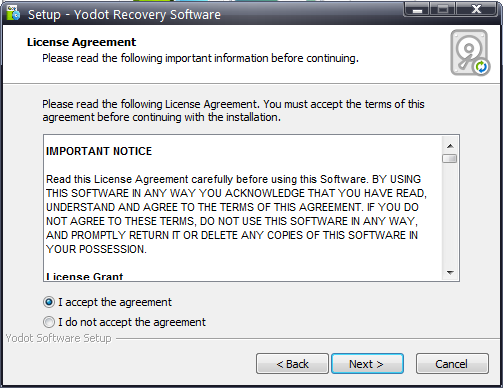Minimize the Yodot setup window
This screenshot has height=388, width=503.
(417, 9)
